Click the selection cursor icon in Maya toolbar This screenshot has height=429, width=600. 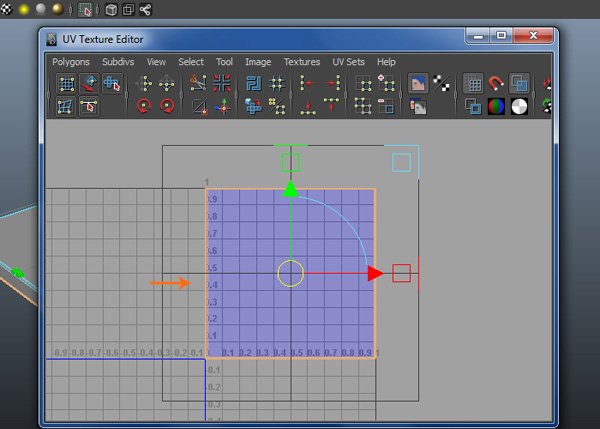[x=85, y=10]
